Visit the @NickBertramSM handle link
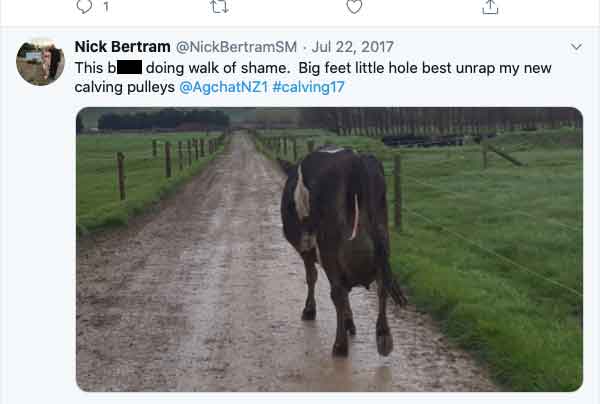The height and width of the screenshot is (404, 600). [236, 47]
